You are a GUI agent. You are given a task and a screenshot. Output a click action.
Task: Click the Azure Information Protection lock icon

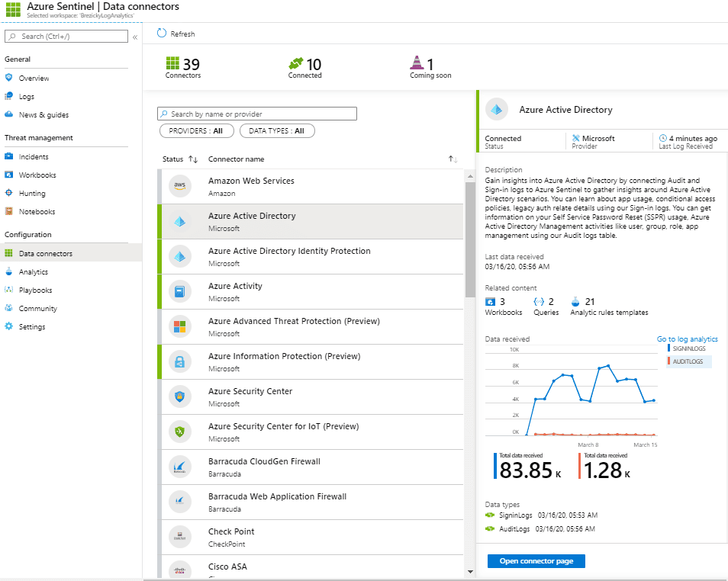179,361
